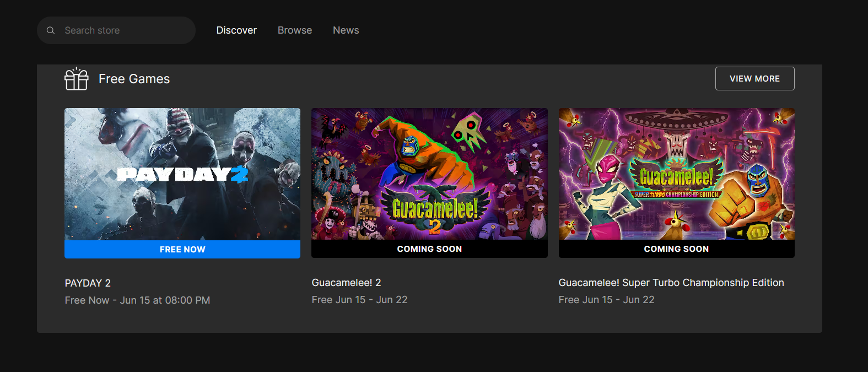Open the PAYDAY 2 cover thumbnail
868x372 pixels.
[x=182, y=174]
